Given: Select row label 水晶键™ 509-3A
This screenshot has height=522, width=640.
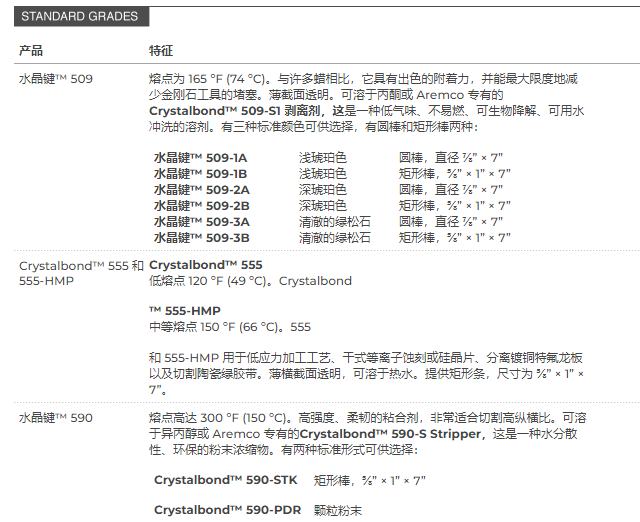Looking at the screenshot, I should coord(202,222).
